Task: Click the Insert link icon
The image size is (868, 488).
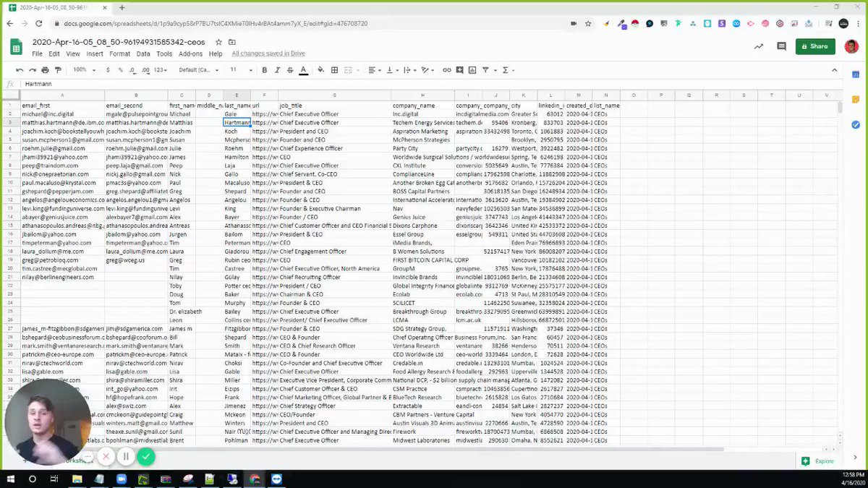Action: [447, 70]
